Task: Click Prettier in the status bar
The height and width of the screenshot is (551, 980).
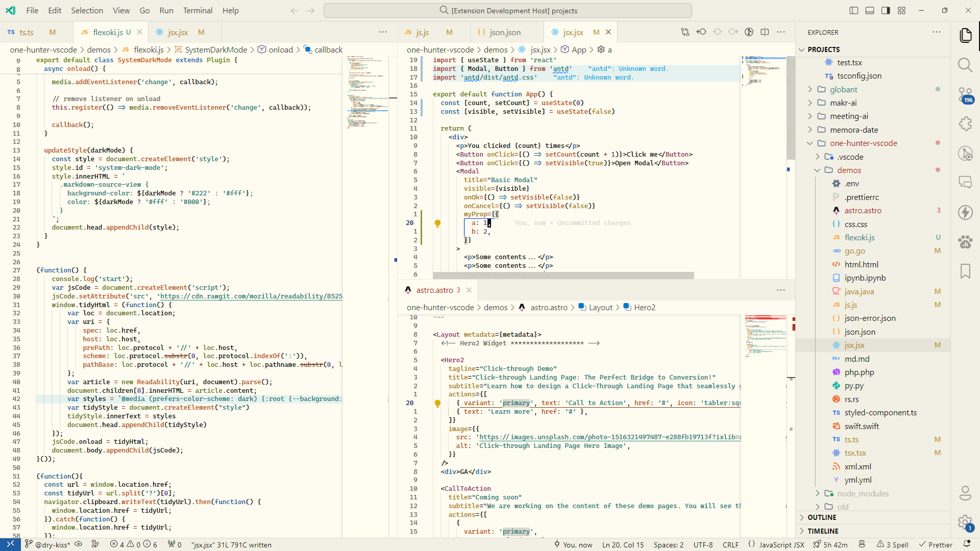Action: click(x=936, y=544)
